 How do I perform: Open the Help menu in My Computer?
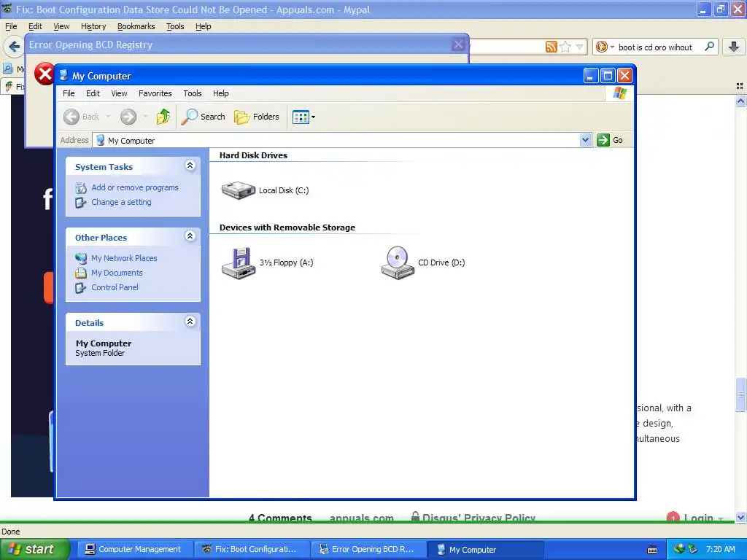(x=220, y=93)
